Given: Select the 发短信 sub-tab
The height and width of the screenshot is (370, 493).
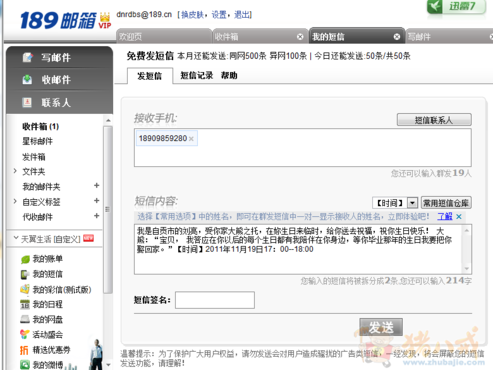Looking at the screenshot, I should 150,76.
